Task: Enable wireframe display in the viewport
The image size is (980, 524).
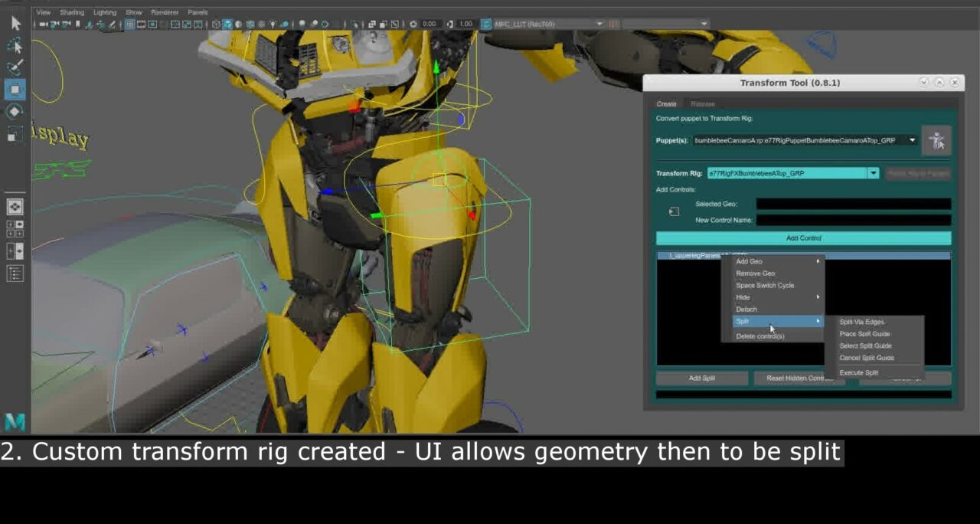Action: [217, 25]
